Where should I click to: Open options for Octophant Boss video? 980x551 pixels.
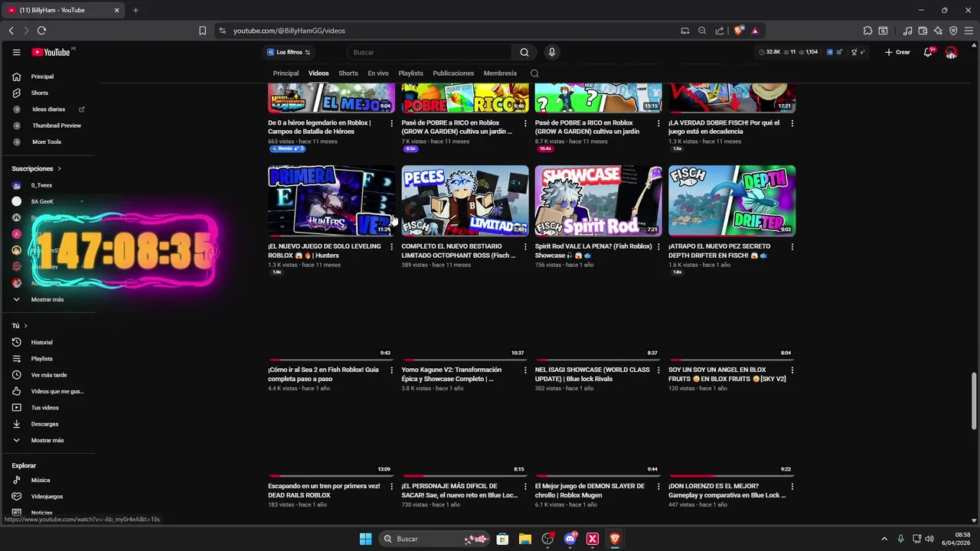point(525,247)
